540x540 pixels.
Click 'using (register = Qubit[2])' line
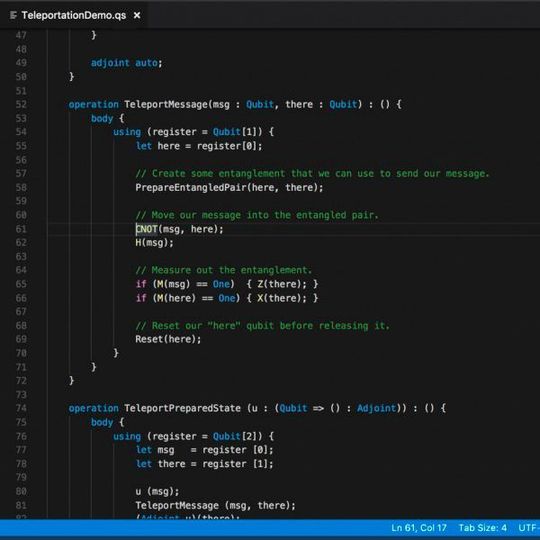(194, 436)
